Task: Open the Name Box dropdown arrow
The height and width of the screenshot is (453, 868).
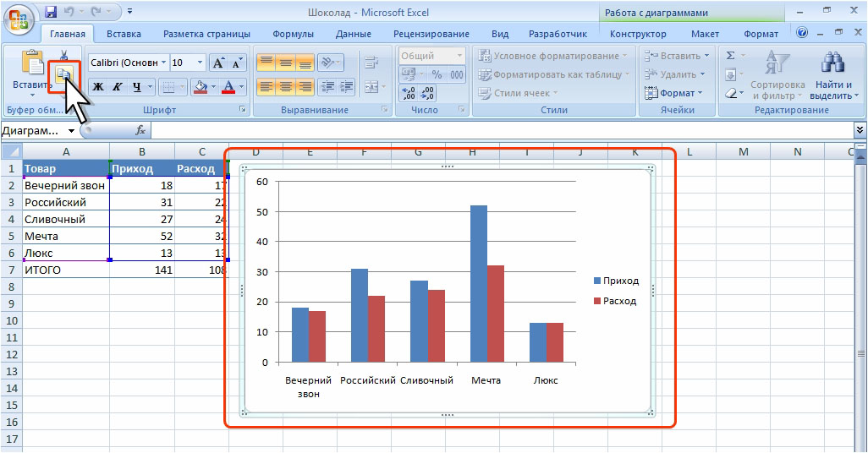Action: [x=72, y=131]
